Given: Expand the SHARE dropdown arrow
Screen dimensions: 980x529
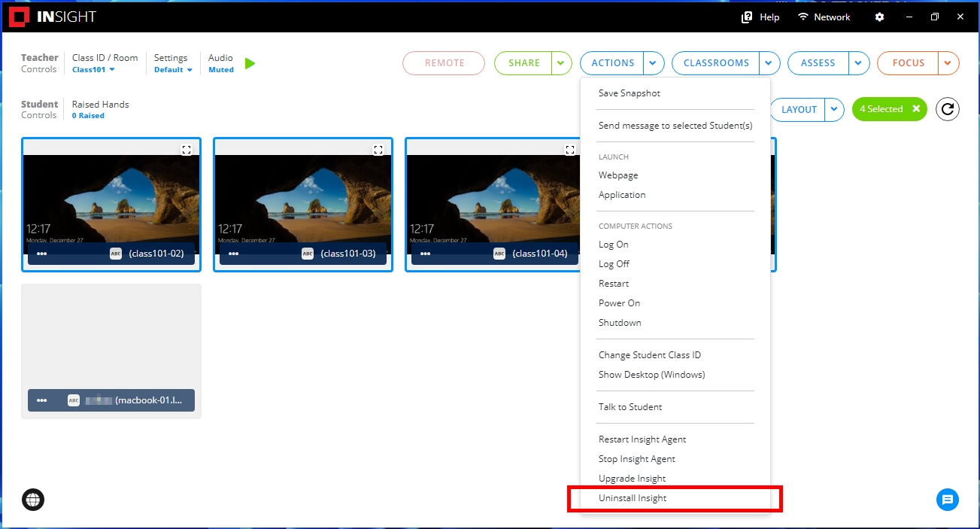Looking at the screenshot, I should tap(561, 63).
